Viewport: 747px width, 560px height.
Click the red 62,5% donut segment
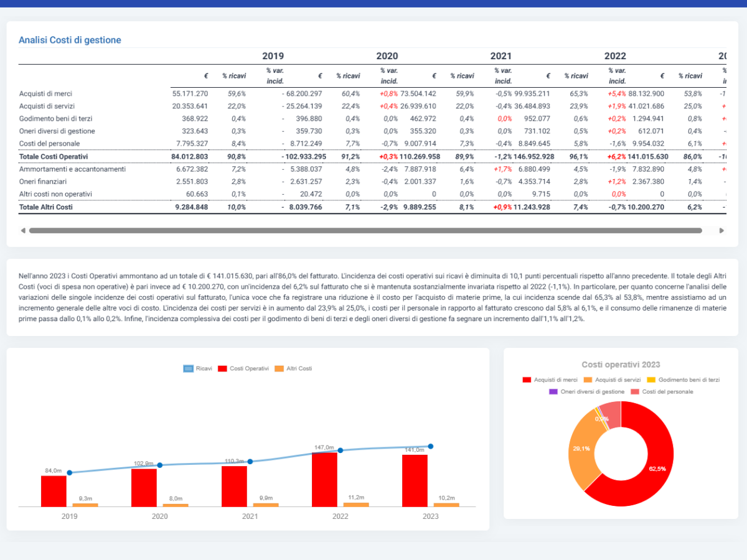point(654,468)
